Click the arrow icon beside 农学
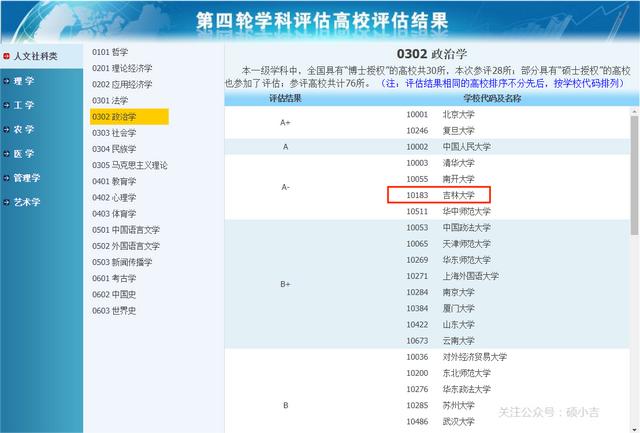640x433 pixels. [6, 129]
